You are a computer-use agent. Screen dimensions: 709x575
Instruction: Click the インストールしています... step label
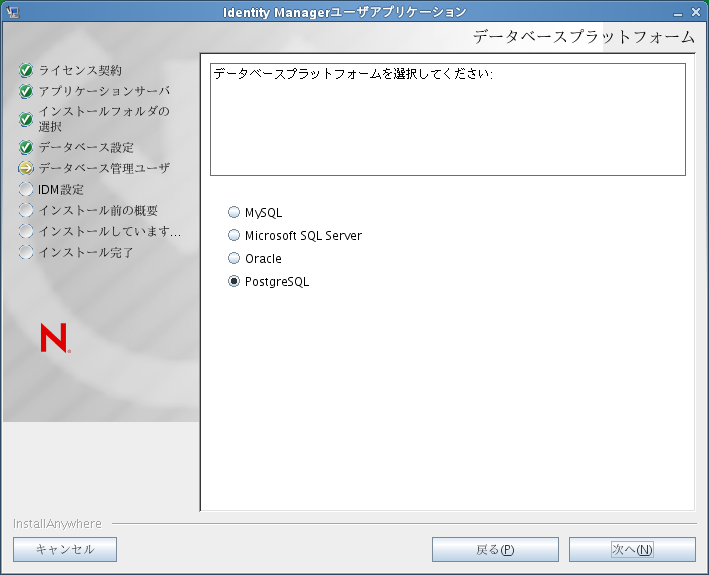point(110,231)
